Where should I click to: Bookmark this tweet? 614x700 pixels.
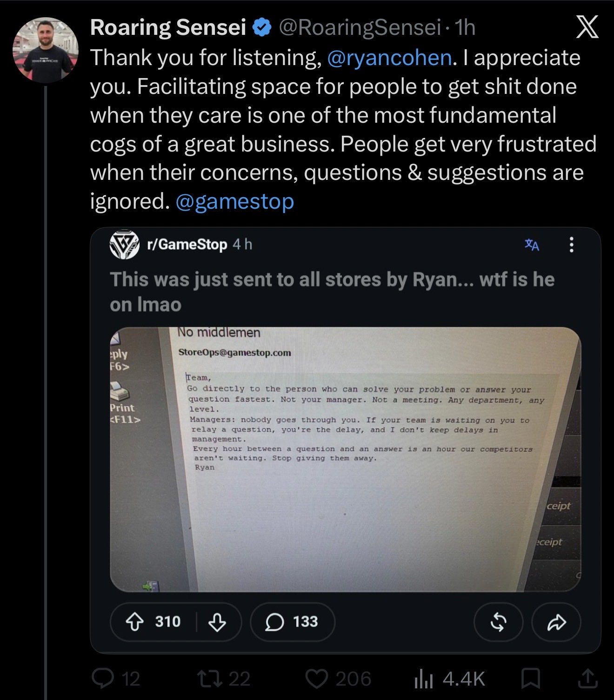point(530,679)
